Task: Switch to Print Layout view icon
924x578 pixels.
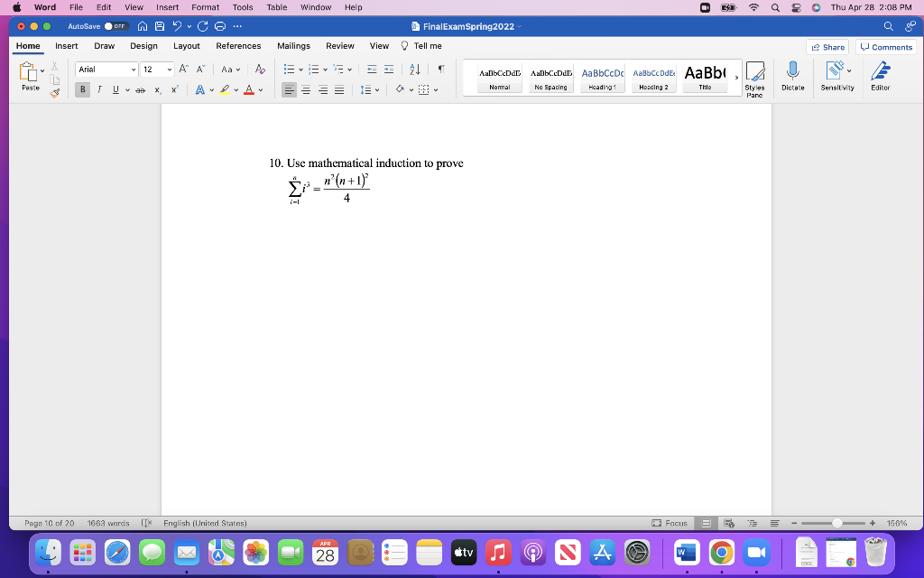Action: pos(707,522)
